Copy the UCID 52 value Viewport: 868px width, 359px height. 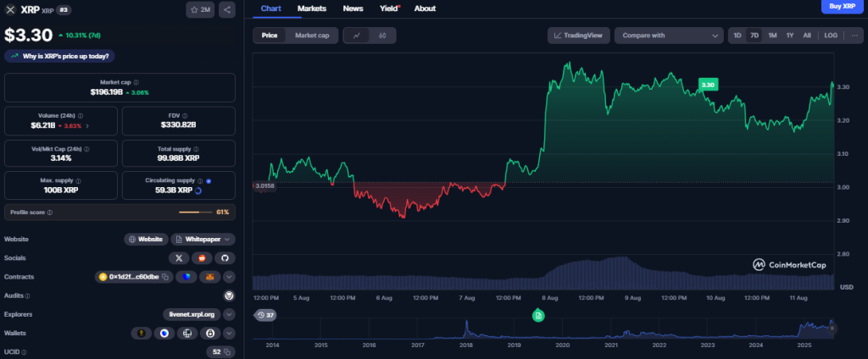click(228, 352)
